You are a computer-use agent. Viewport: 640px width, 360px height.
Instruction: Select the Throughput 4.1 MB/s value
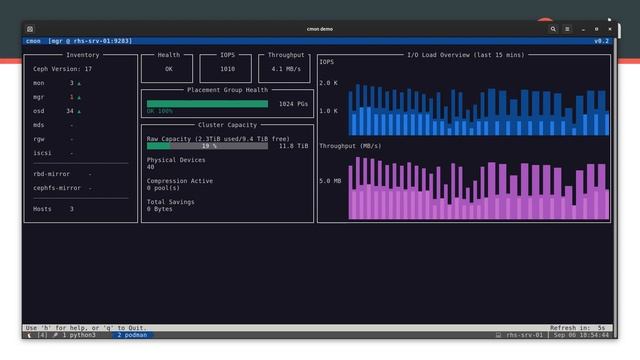(286, 69)
